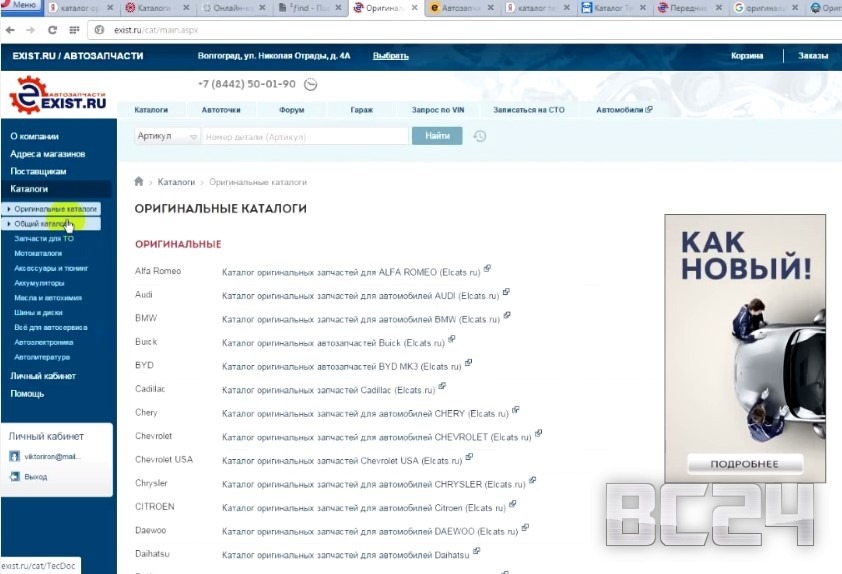Click the user profile icon in sidebar

14,457
